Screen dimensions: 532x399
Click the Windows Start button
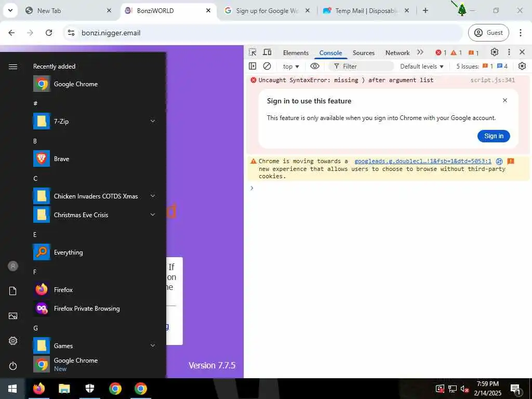pyautogui.click(x=12, y=389)
